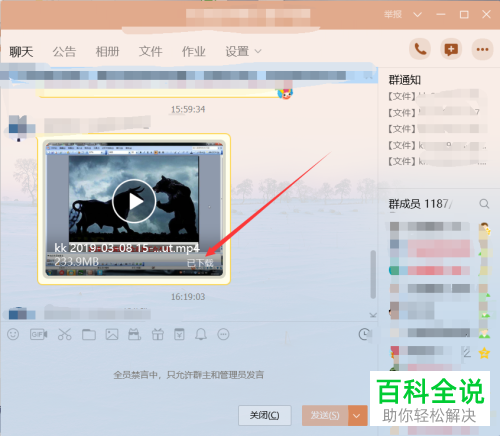The image size is (500, 436).
Task: Select the screenshot scissors tool
Action: tap(64, 334)
